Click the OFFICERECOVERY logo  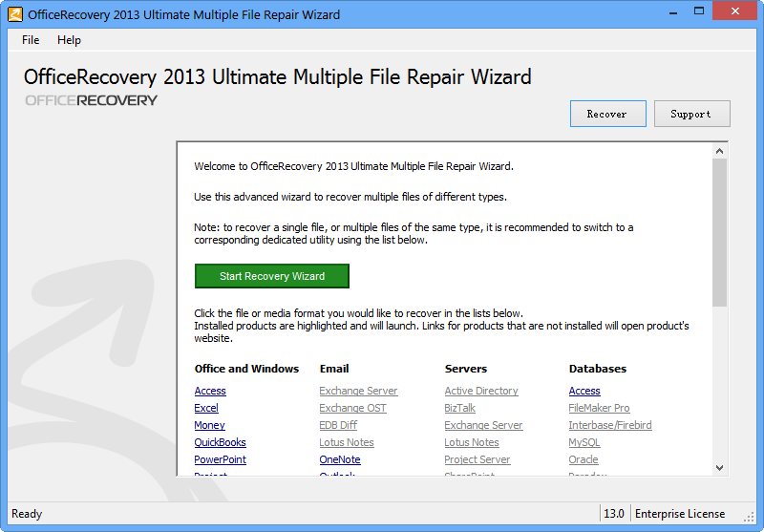pyautogui.click(x=91, y=100)
